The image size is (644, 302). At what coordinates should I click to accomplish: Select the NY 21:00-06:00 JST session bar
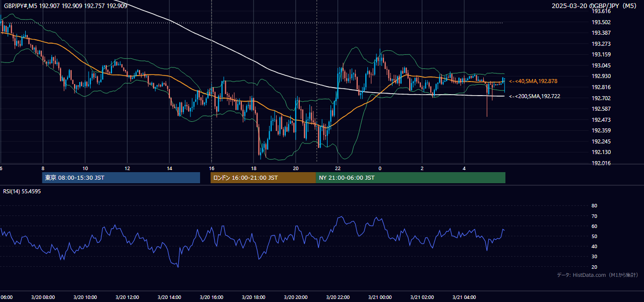pyautogui.click(x=411, y=178)
